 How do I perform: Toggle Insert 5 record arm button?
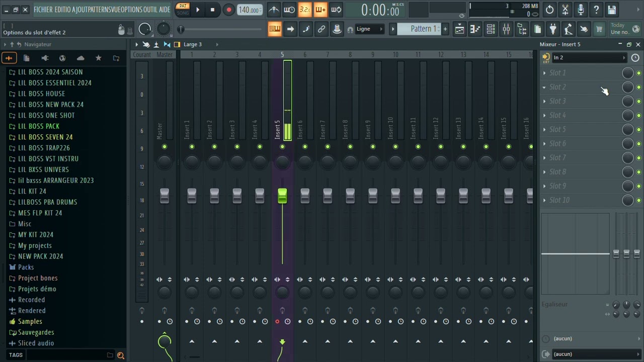tap(277, 322)
